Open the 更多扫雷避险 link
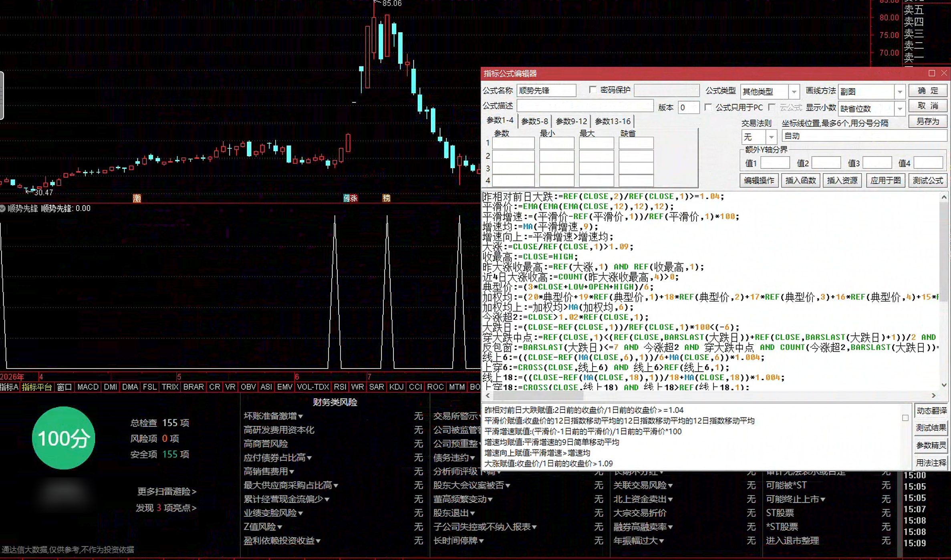The image size is (951, 560). click(167, 492)
